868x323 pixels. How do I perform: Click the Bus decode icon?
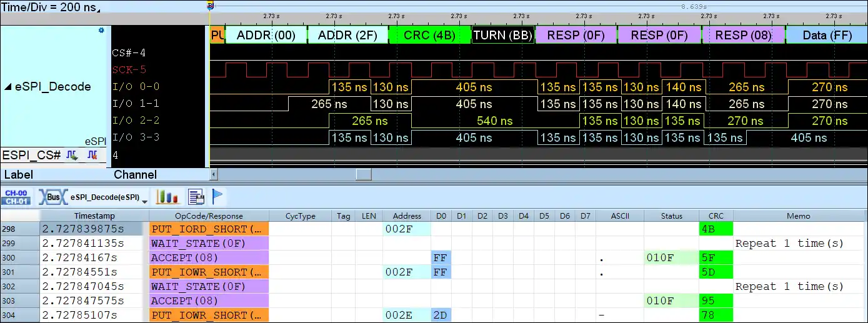52,197
